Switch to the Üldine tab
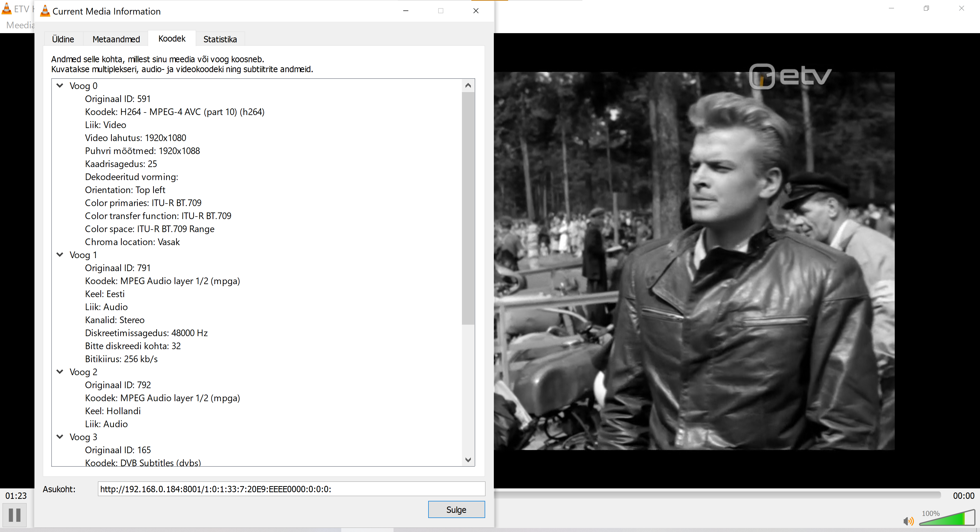Image resolution: width=980 pixels, height=532 pixels. coord(63,39)
